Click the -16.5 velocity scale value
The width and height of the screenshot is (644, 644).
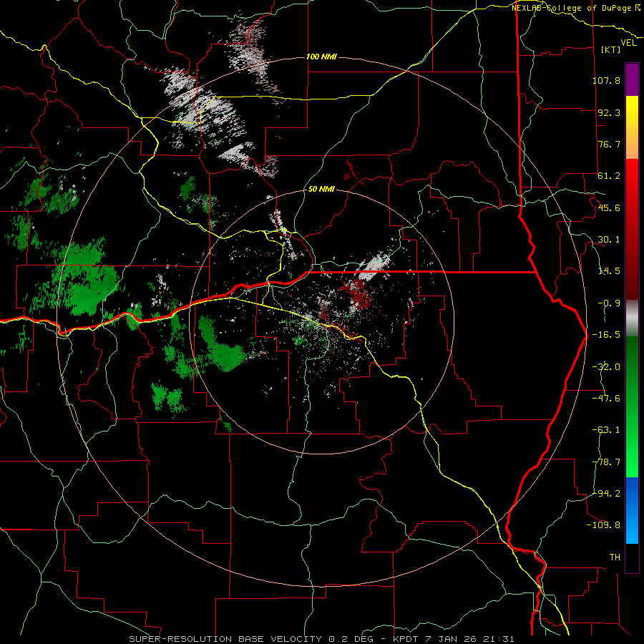point(606,335)
